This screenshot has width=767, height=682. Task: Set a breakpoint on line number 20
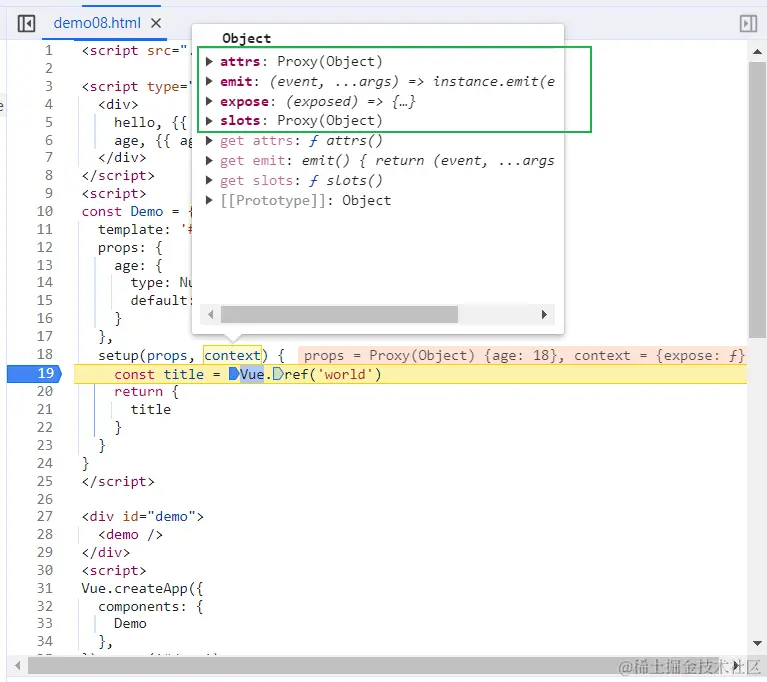(45, 391)
